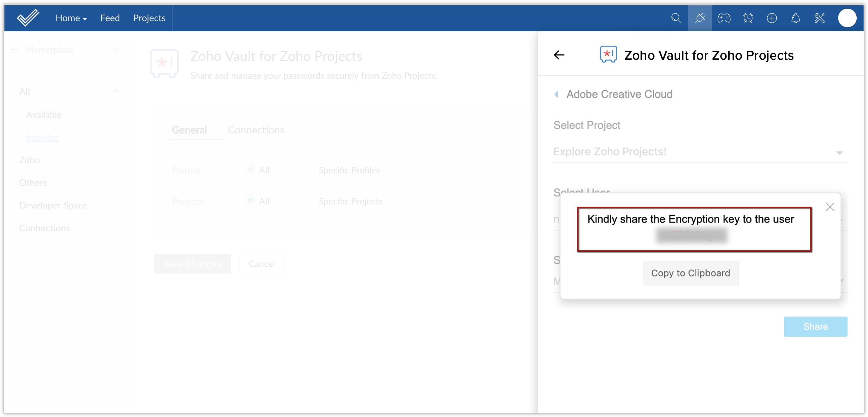
Task: Open the gamification controller icon
Action: [724, 18]
